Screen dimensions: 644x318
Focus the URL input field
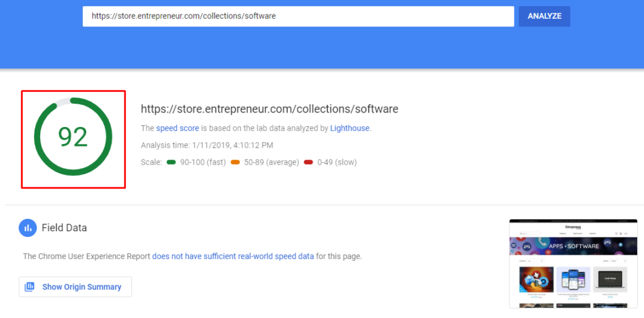[x=298, y=16]
